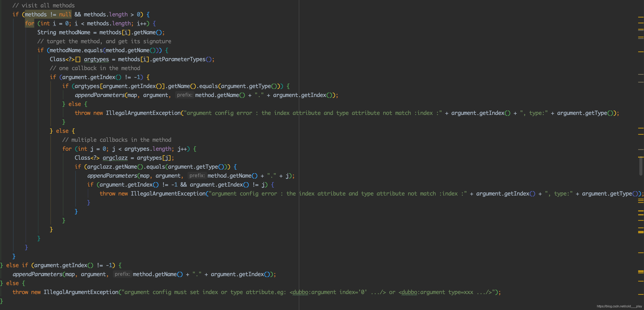Click the '// multiple callbacks in the method' comment
The height and width of the screenshot is (310, 644).
click(x=117, y=140)
